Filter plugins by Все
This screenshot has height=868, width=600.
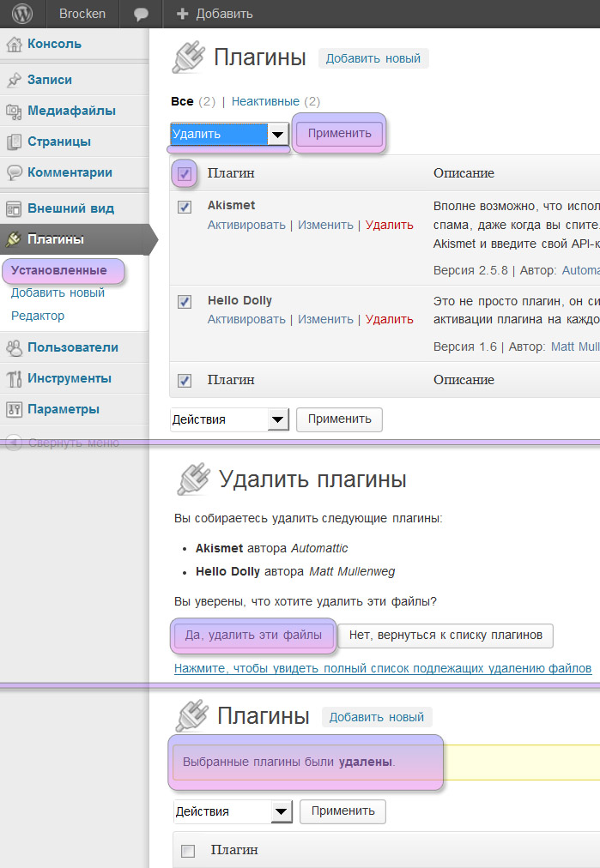click(182, 101)
